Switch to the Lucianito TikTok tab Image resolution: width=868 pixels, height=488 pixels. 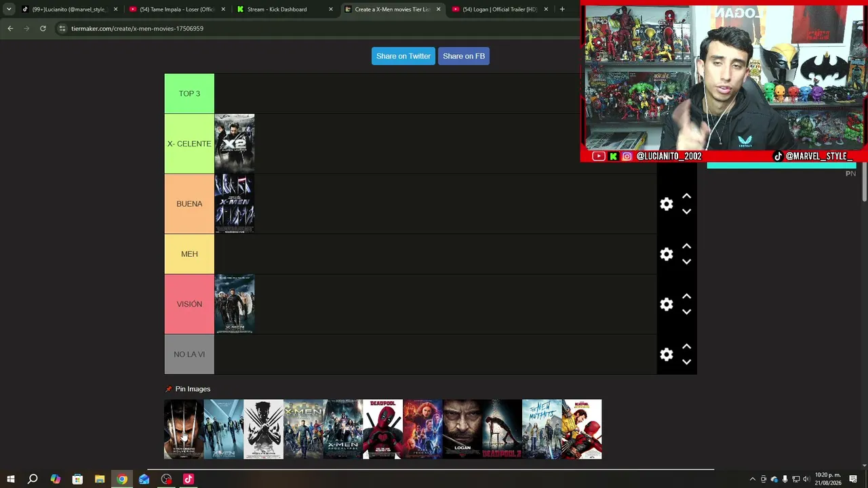(70, 9)
